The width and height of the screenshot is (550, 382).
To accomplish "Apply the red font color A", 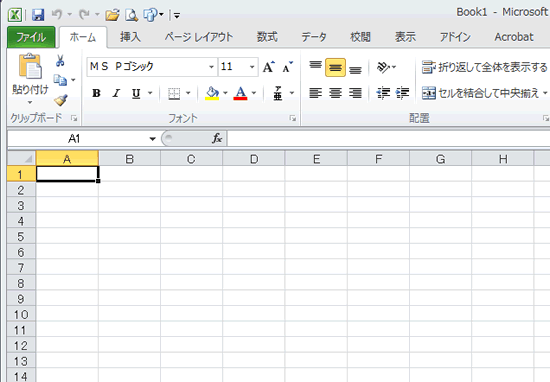I will [x=240, y=93].
